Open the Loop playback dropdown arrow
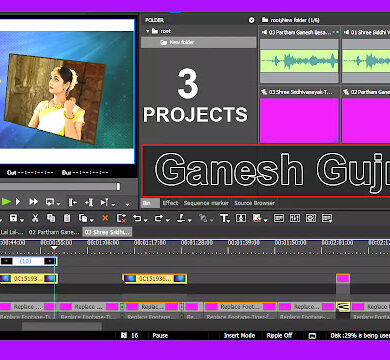The width and height of the screenshot is (390, 360). point(58,204)
